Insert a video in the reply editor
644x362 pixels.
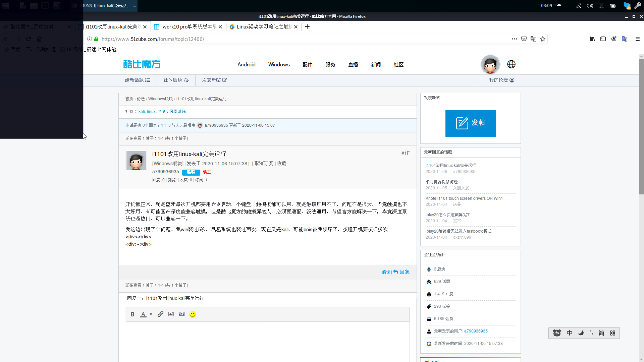[x=182, y=314]
